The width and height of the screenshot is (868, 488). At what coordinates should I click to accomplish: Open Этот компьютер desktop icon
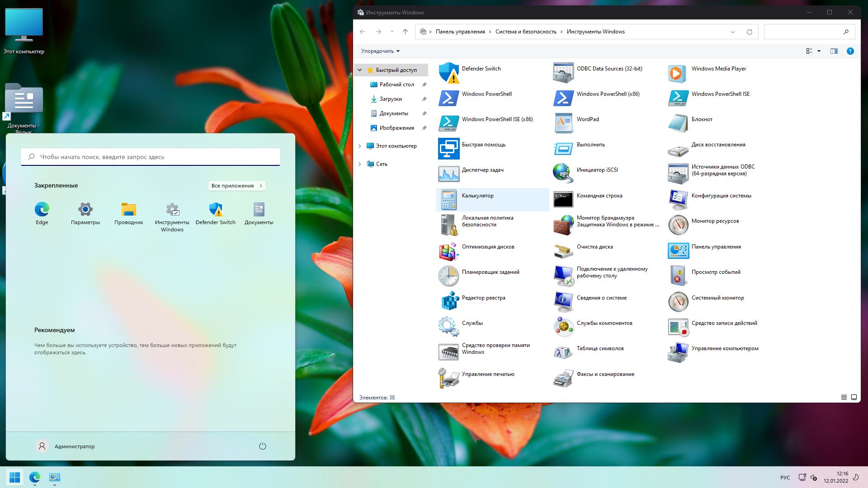(24, 32)
